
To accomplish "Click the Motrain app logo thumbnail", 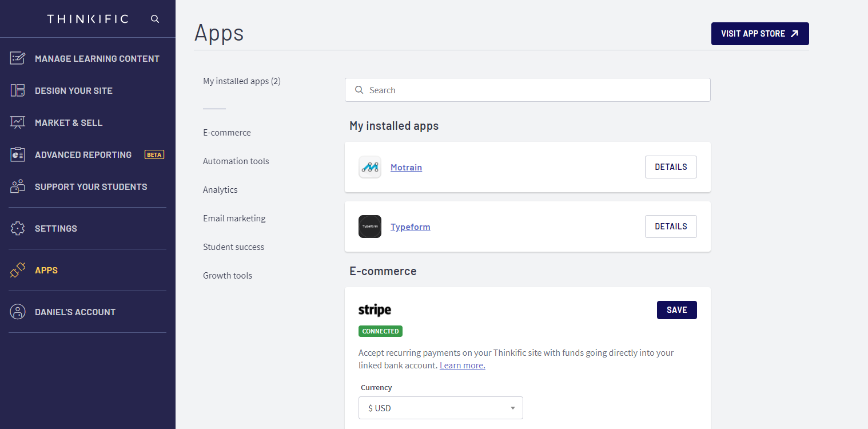I will pos(370,167).
